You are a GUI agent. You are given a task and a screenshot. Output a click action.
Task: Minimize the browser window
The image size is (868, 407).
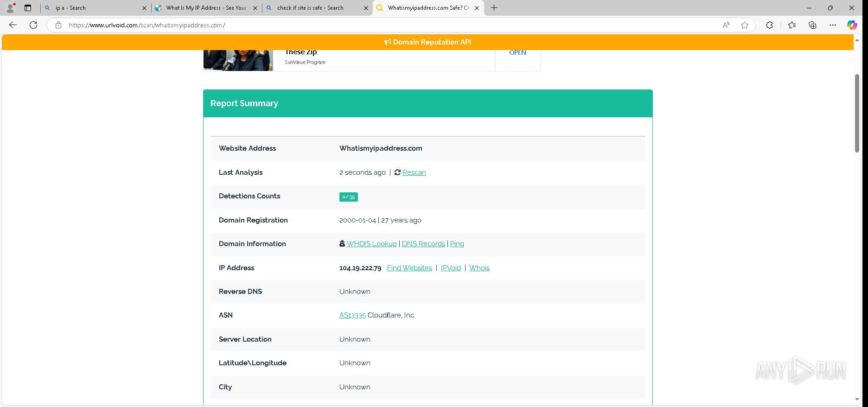pos(809,8)
